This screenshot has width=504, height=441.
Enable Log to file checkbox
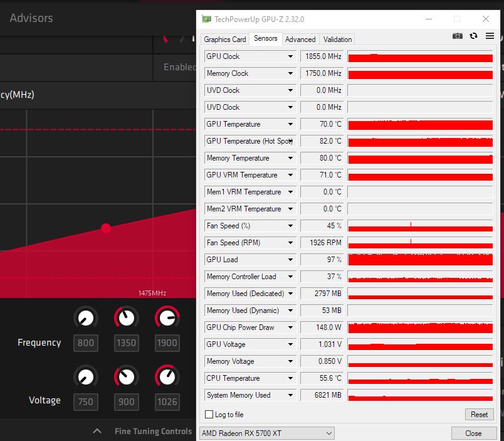[209, 414]
